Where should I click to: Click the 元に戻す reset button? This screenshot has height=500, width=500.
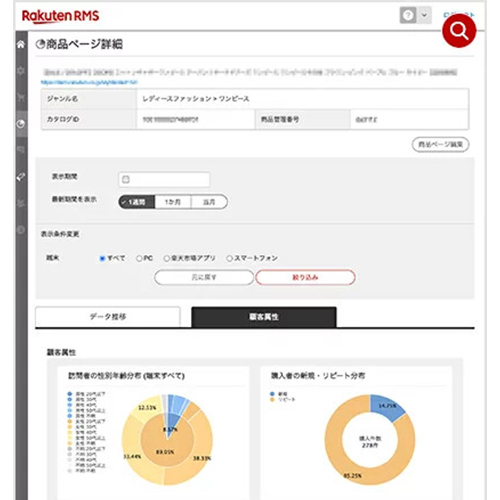coord(204,277)
